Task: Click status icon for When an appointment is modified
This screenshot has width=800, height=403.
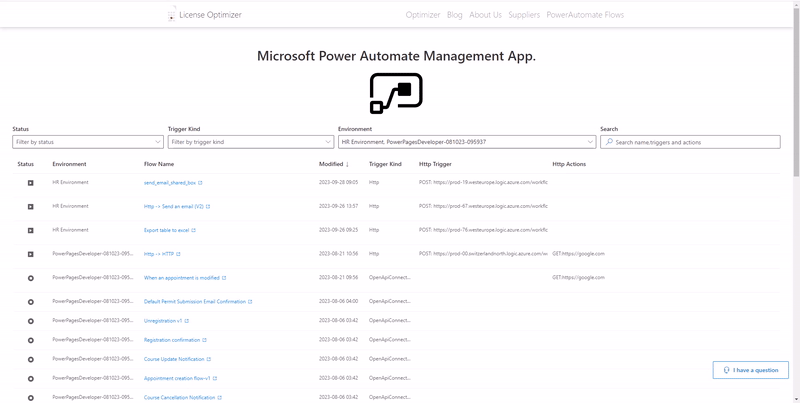Action: [31, 278]
